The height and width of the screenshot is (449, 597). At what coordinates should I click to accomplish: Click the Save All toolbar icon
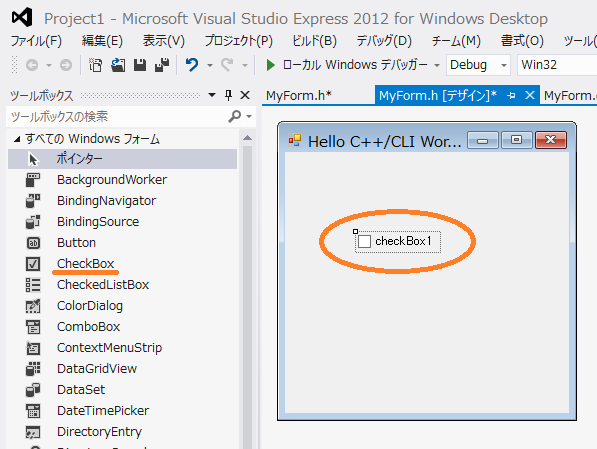tap(162, 65)
